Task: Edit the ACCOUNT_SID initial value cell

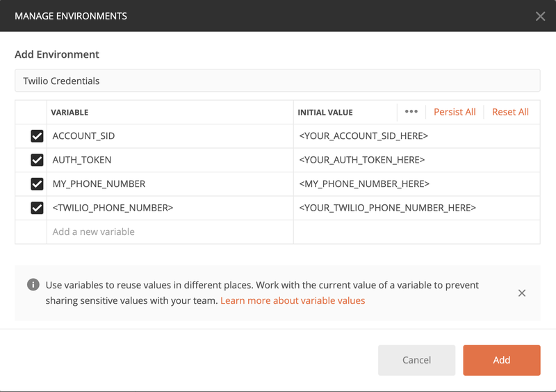Action: (x=416, y=136)
